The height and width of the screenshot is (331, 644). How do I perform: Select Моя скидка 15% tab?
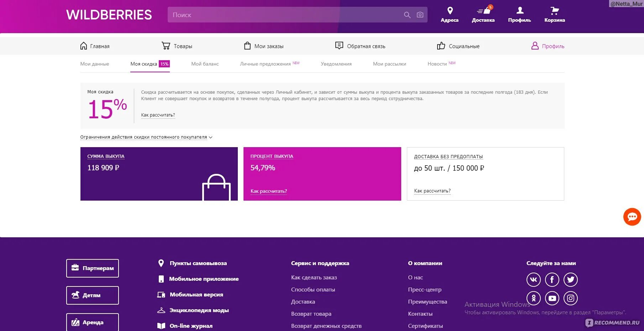(150, 64)
